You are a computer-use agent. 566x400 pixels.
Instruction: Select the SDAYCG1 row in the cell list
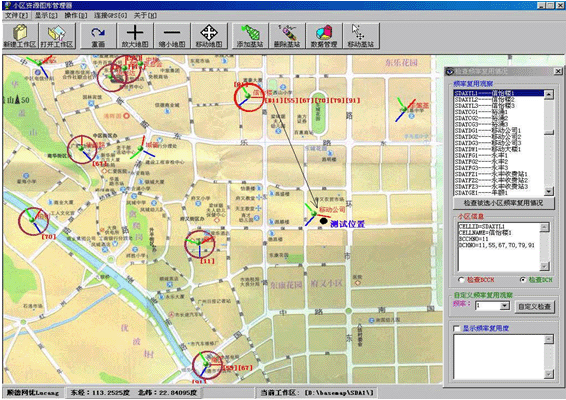(498, 112)
